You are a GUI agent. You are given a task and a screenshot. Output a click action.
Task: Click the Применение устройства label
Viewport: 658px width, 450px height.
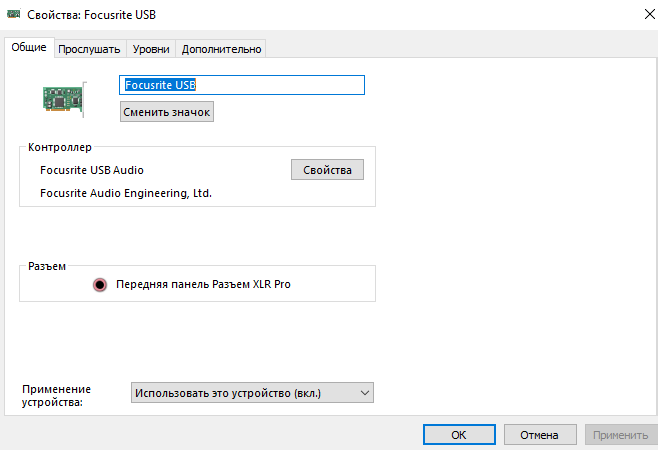coord(56,396)
